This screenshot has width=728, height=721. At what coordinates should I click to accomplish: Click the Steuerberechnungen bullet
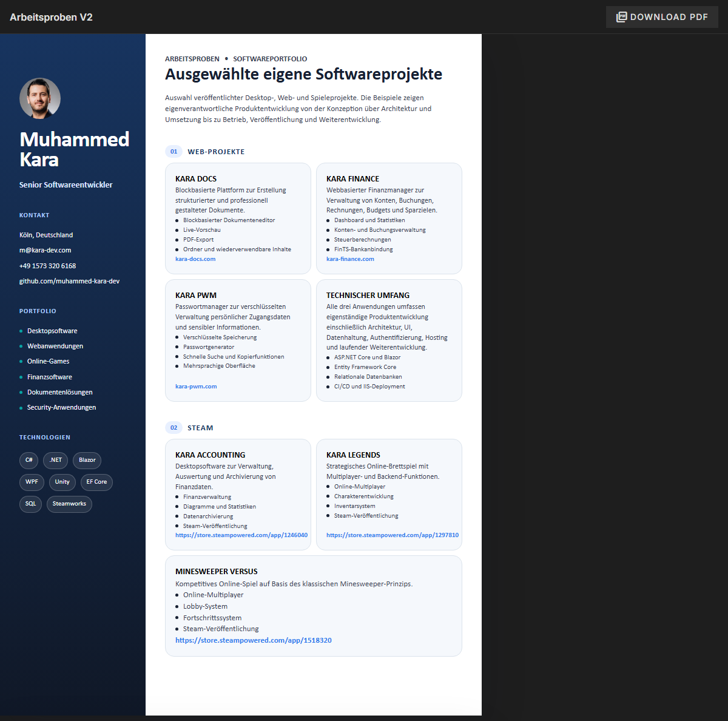[x=363, y=240]
